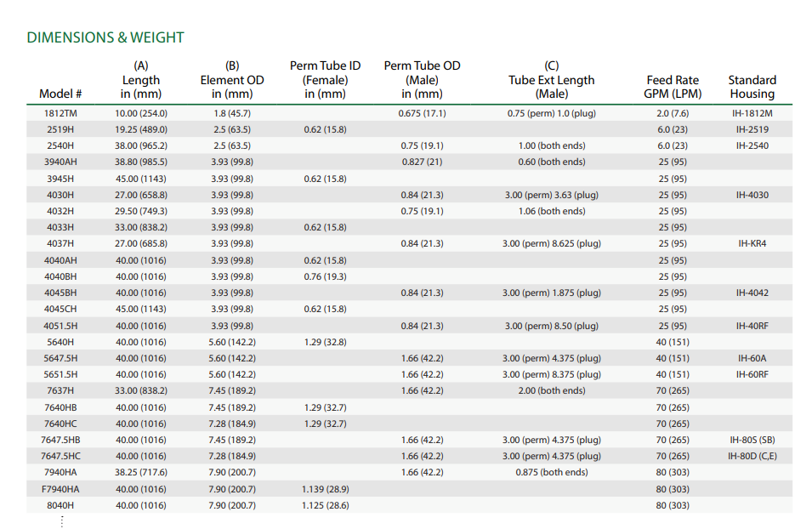The image size is (812, 529).
Task: Click the IH-80S (SB) housing cell
Action: [752, 440]
